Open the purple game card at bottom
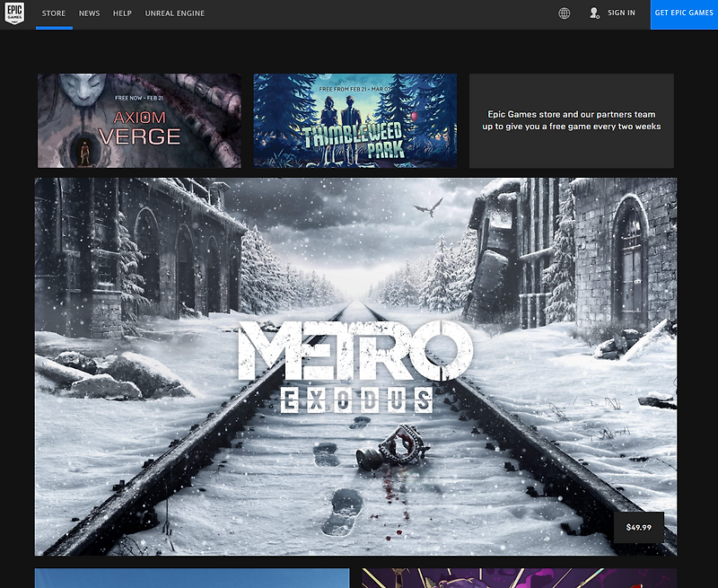The image size is (718, 588). pyautogui.click(x=520, y=578)
